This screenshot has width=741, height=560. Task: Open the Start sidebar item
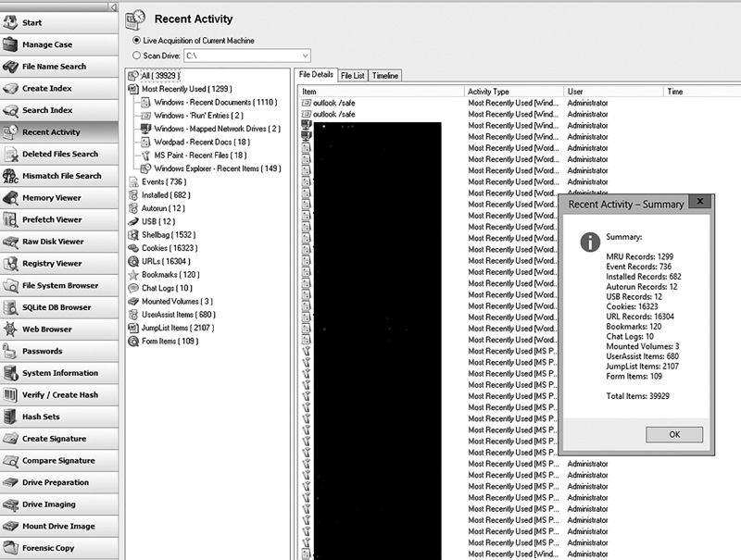59,22
